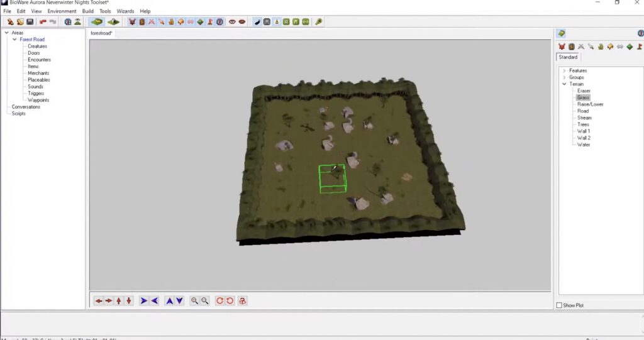
Task: Toggle Waypoints flag icon in top toolbar
Action: pos(210,22)
